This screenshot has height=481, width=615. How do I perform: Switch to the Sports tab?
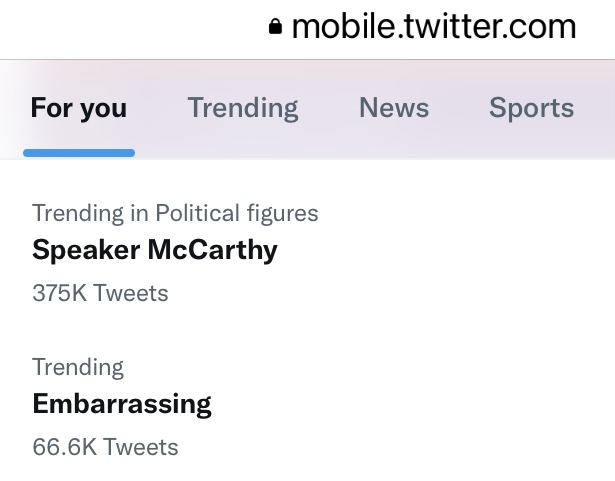pyautogui.click(x=531, y=108)
